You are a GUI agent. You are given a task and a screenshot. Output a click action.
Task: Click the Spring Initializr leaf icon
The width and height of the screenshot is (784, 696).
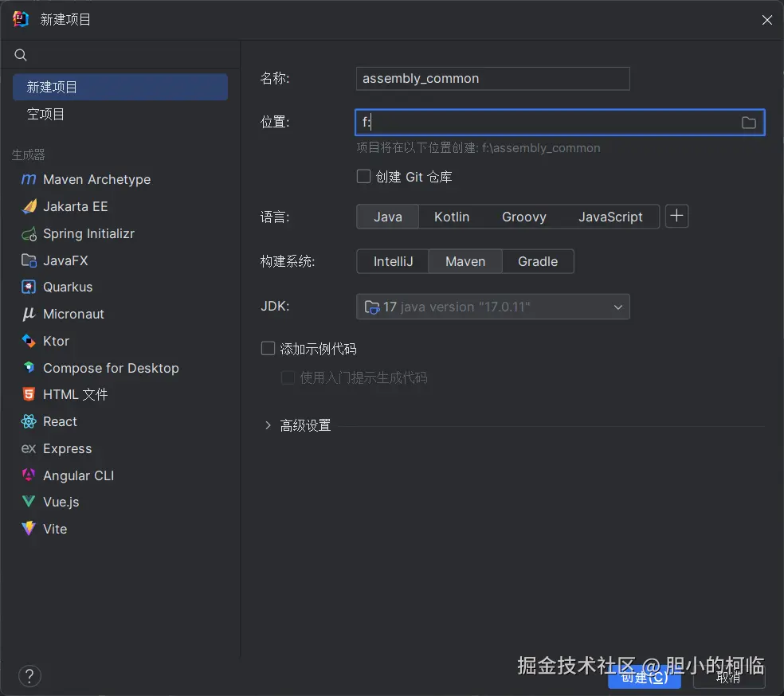[x=29, y=233]
